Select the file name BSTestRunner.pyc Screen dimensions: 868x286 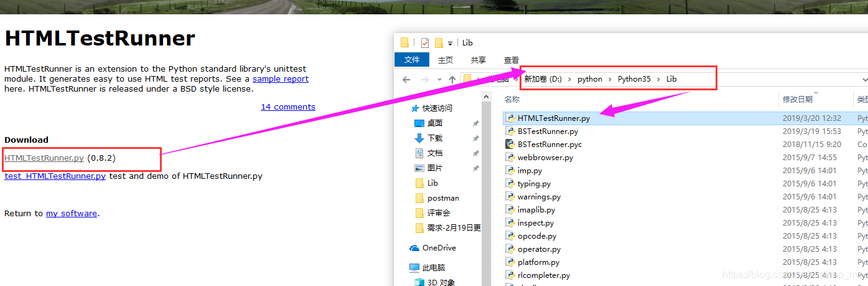click(x=549, y=145)
